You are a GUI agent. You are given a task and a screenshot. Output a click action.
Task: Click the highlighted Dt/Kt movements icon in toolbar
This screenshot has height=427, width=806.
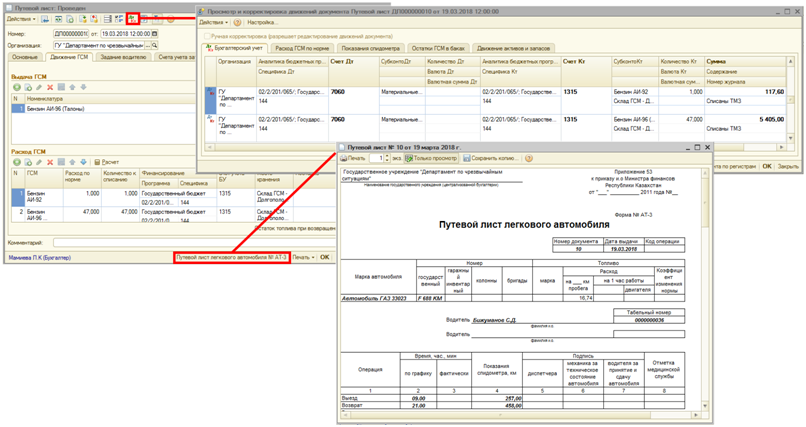(133, 19)
